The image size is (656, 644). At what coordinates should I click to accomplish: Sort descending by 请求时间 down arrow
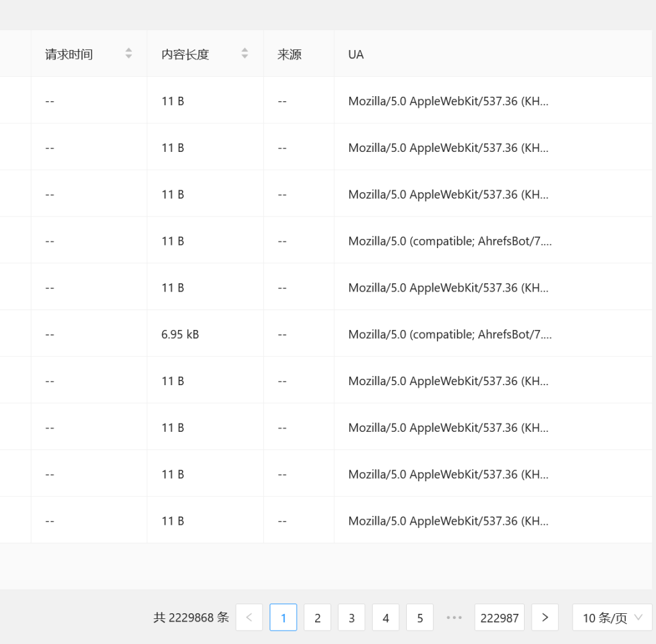point(128,56)
